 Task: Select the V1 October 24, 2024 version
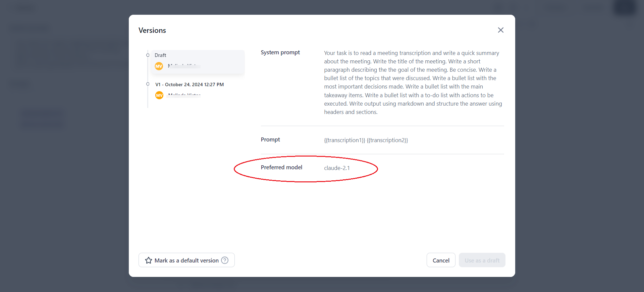[190, 84]
